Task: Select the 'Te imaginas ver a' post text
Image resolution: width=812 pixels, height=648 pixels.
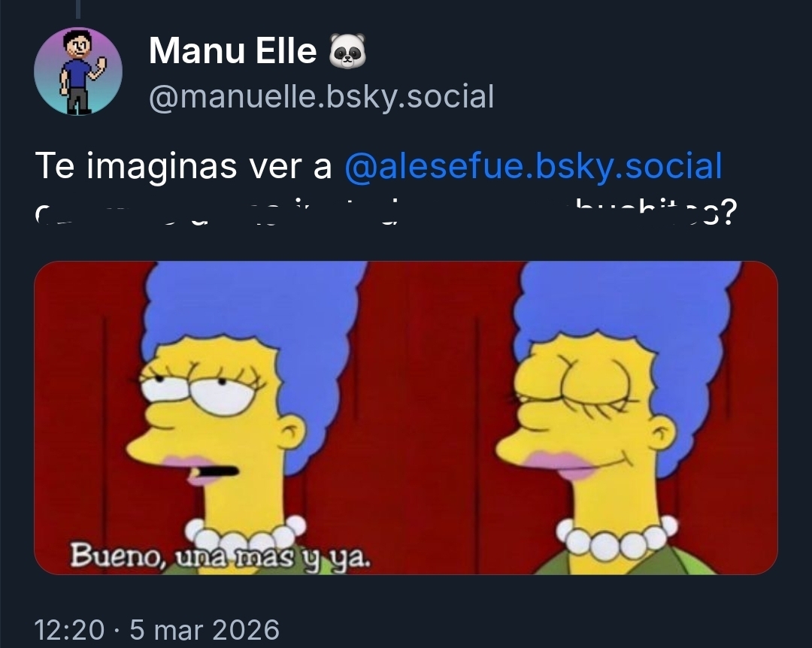Action: 183,165
